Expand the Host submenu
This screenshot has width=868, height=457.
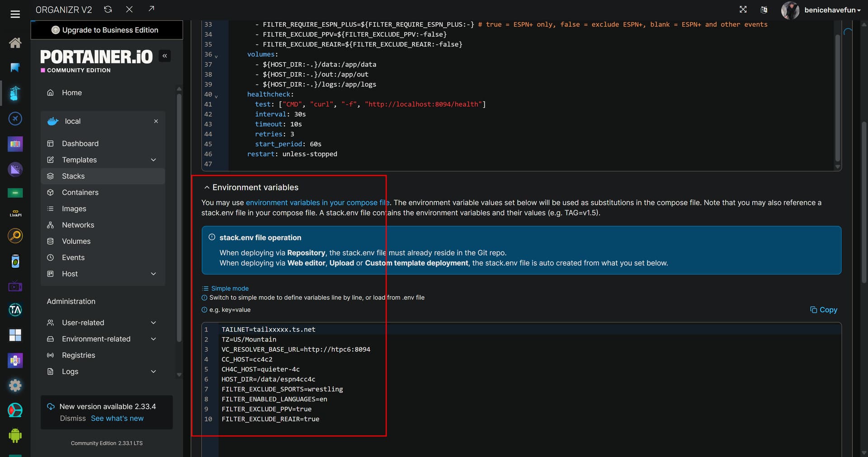[153, 274]
